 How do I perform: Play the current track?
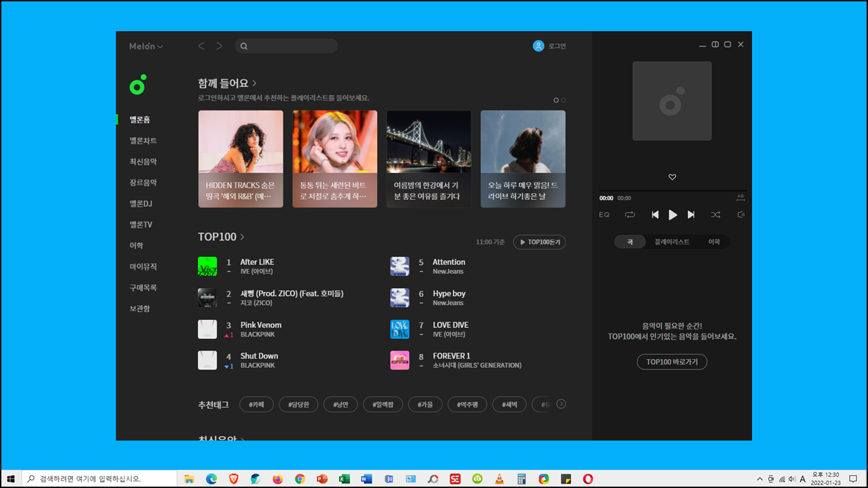tap(673, 215)
